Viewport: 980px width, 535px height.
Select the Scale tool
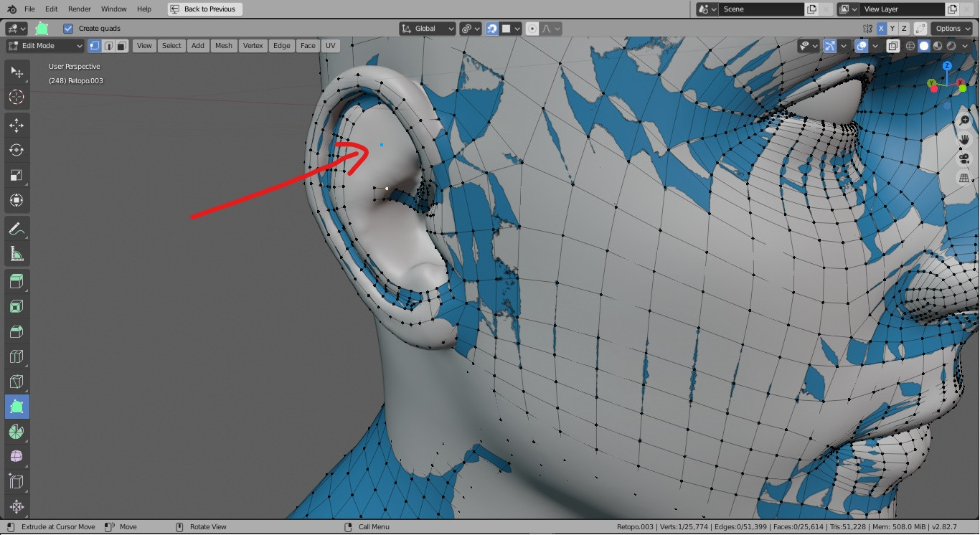(17, 175)
